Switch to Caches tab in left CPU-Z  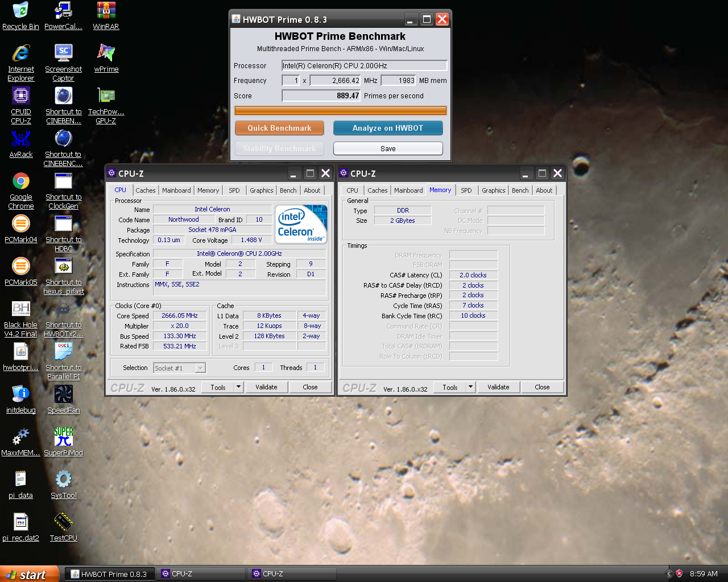click(146, 190)
